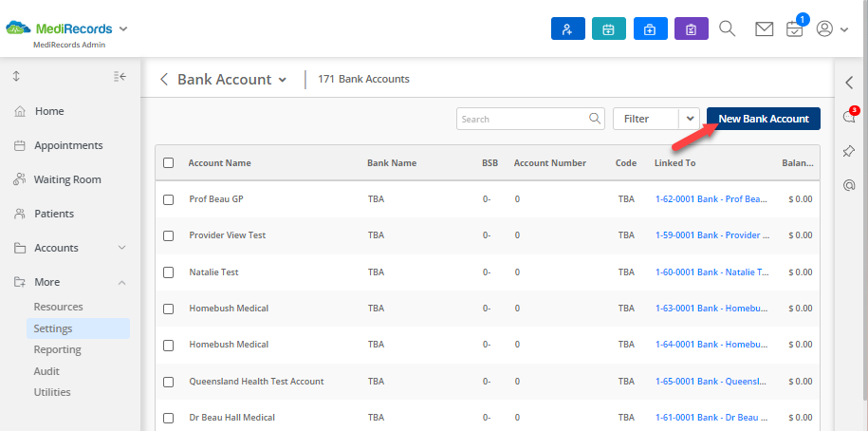868x431 pixels.
Task: Select checkbox for Homebush Medical 1-63-0001 row
Action: tap(168, 309)
